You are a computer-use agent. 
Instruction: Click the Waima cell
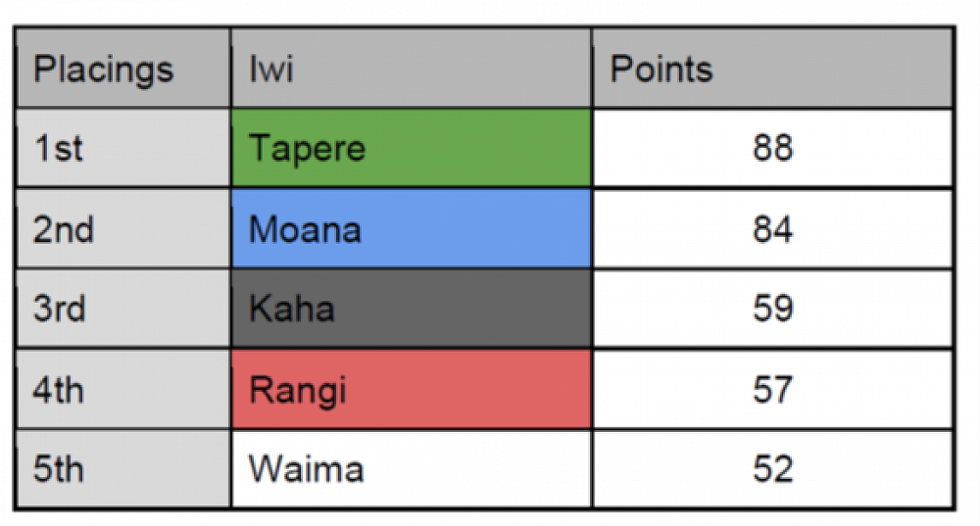coord(412,469)
